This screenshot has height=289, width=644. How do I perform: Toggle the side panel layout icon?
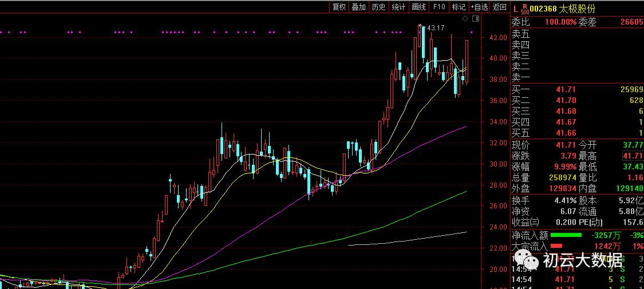click(x=476, y=18)
